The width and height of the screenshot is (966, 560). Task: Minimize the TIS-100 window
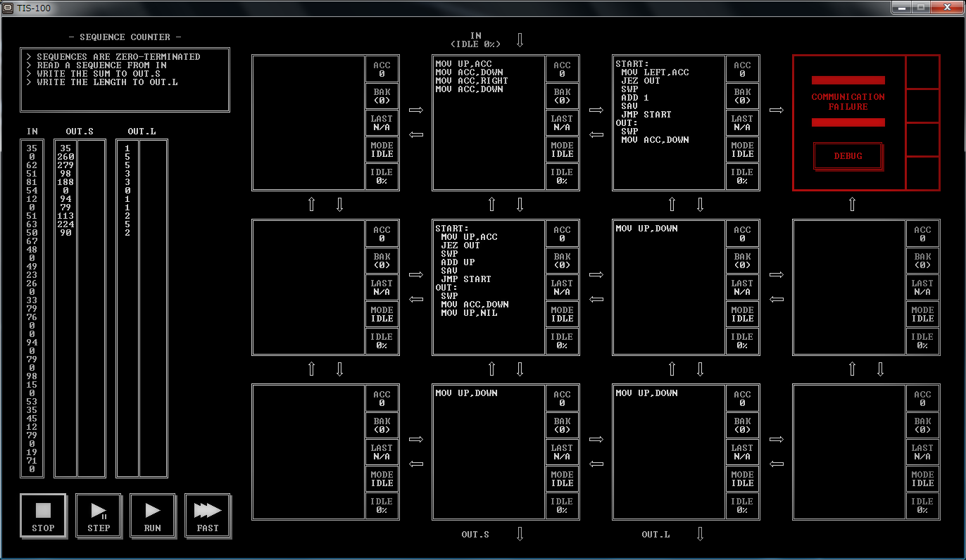pyautogui.click(x=902, y=8)
